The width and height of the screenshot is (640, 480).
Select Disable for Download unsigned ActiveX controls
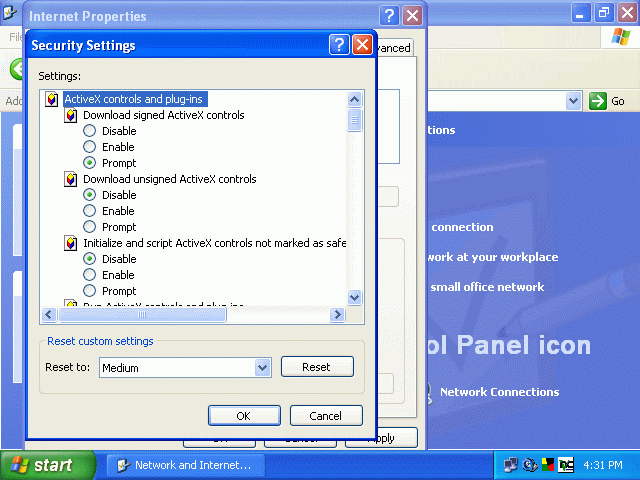(x=89, y=195)
